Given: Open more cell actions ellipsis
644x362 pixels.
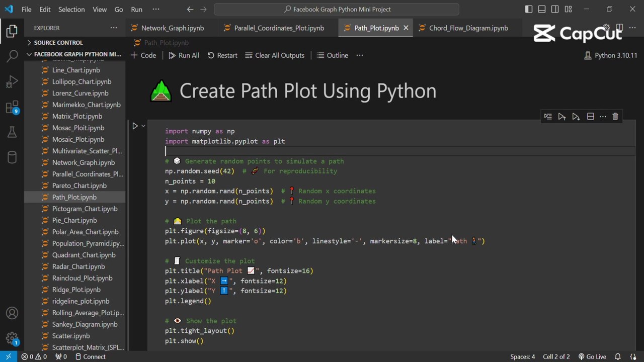Looking at the screenshot, I should pos(603,117).
